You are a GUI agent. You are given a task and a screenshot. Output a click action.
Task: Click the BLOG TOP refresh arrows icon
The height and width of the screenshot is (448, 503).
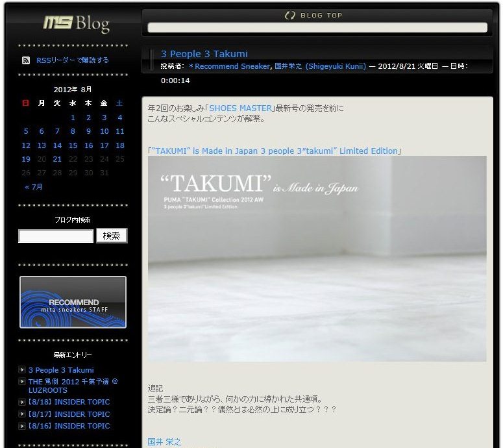pyautogui.click(x=290, y=15)
